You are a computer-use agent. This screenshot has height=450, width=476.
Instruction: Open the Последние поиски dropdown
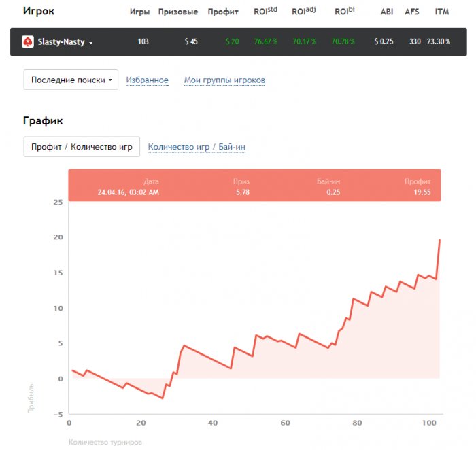tap(71, 80)
